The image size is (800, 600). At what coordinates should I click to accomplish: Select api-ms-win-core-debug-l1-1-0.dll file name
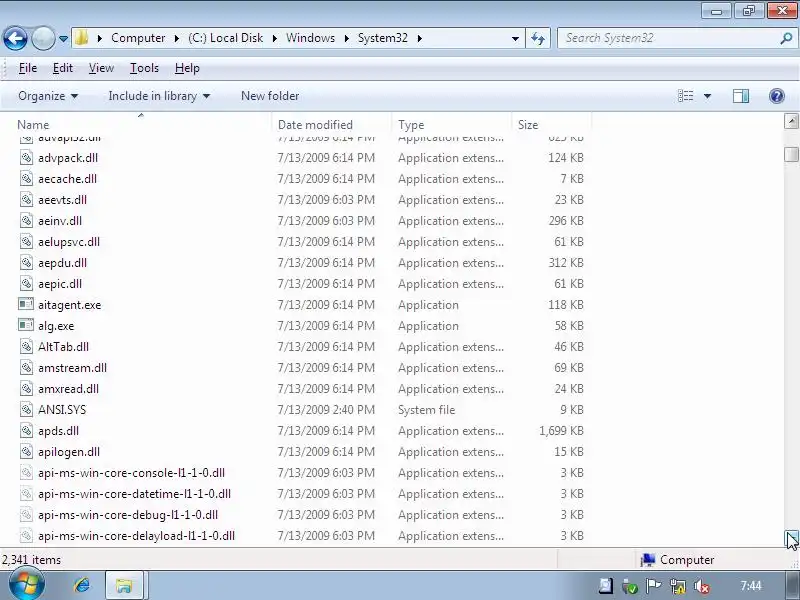point(128,515)
